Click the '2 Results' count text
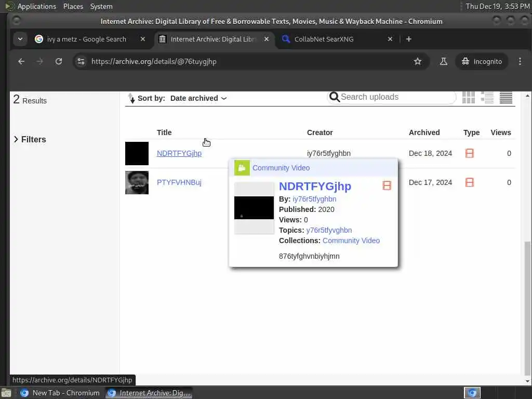The image size is (532, 399). click(x=30, y=100)
